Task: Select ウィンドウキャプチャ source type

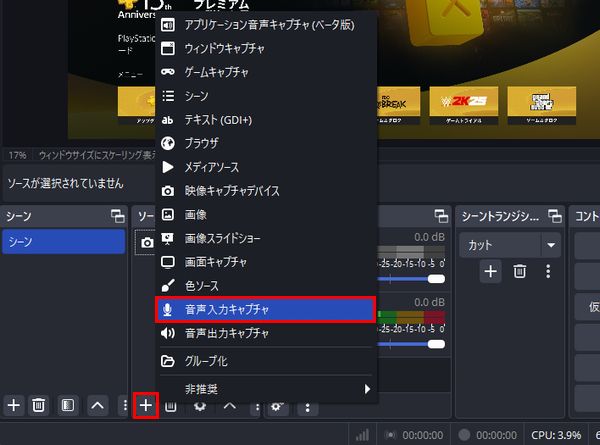Action: pos(266,49)
